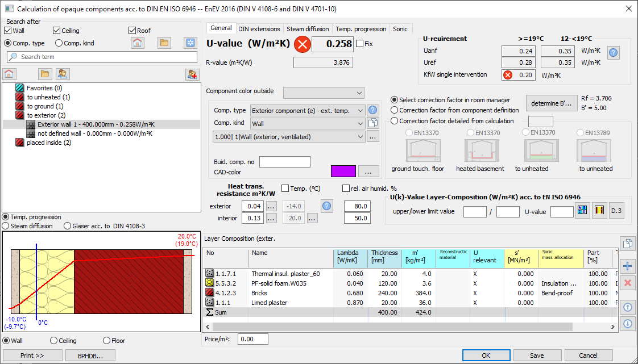The image size is (638, 364).
Task: Open the Sonic tab
Action: (x=400, y=29)
